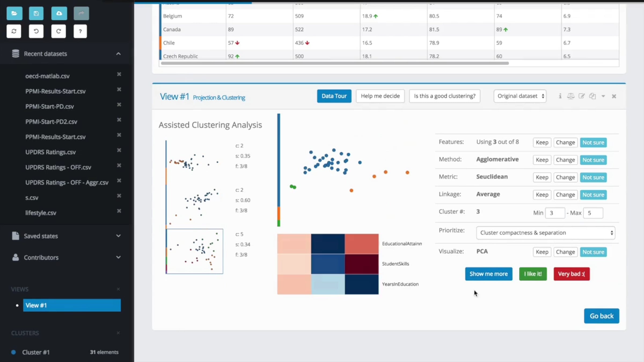Click the edit pencil icon in View #1 header

point(581,96)
